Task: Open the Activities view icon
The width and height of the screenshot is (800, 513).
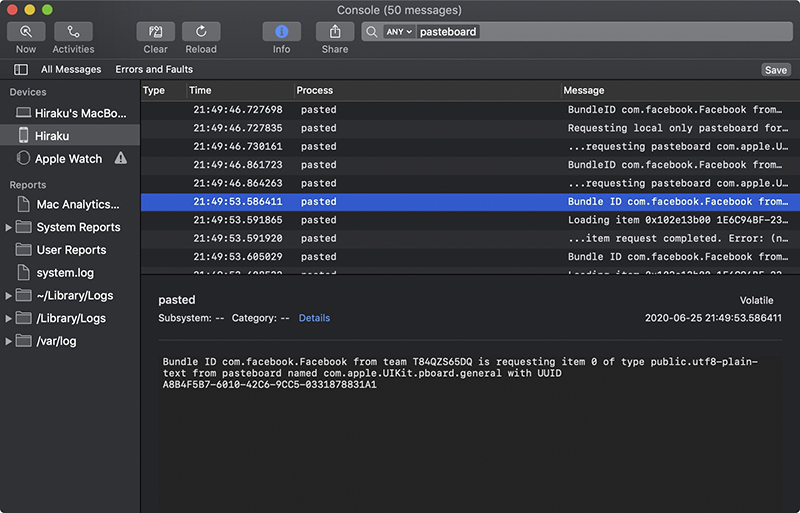Action: (73, 32)
